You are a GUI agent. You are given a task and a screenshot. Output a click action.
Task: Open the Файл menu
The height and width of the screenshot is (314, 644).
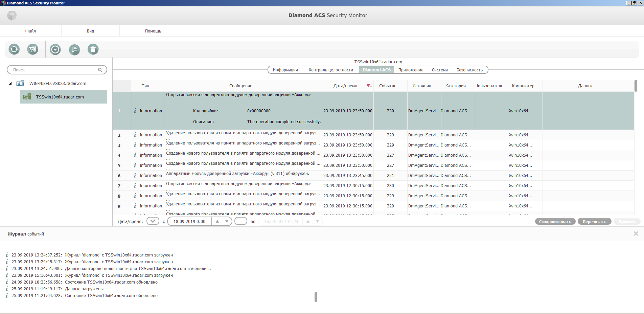point(30,31)
